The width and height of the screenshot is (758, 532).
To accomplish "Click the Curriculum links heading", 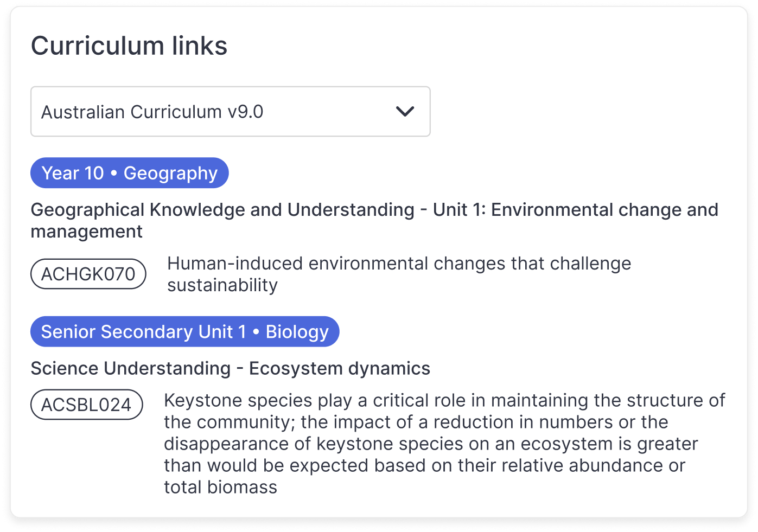I will click(129, 46).
